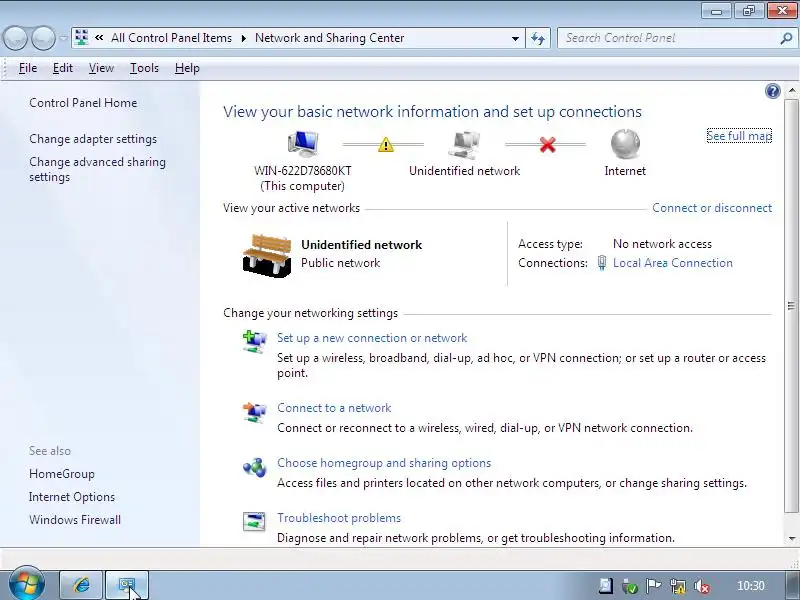Click the See full map link

(739, 136)
